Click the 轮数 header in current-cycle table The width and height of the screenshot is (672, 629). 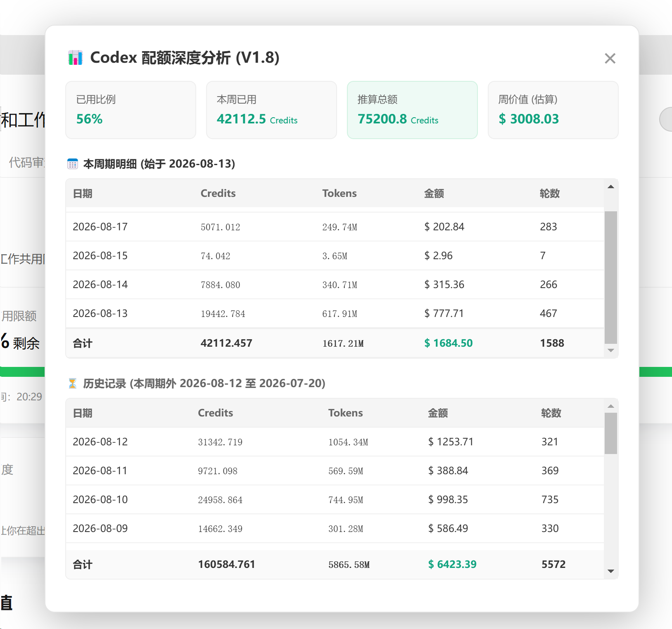click(550, 194)
